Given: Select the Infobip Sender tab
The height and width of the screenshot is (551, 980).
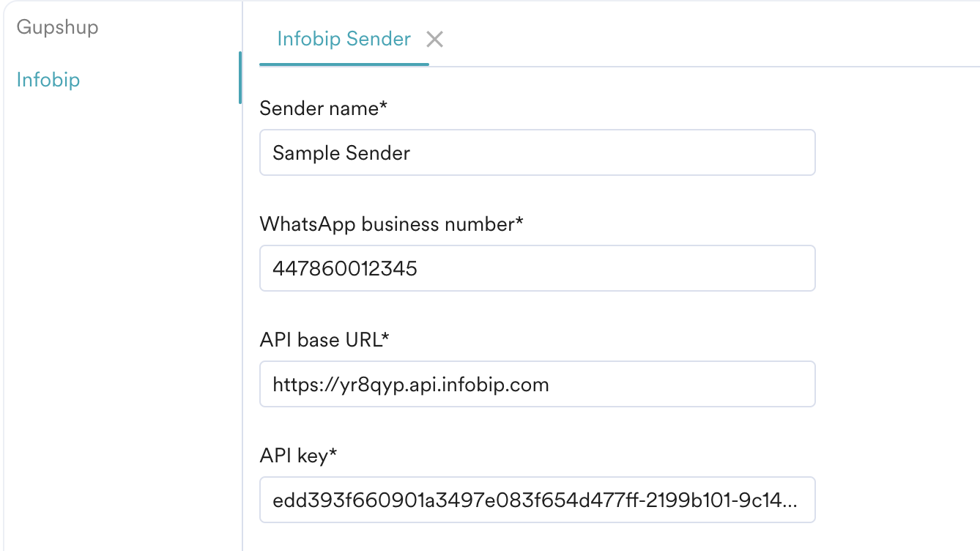Looking at the screenshot, I should [344, 39].
